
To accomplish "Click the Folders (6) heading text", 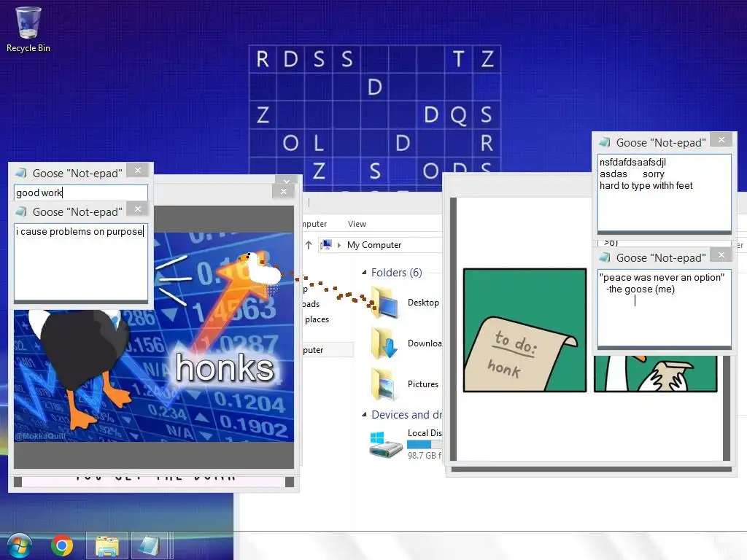I will point(396,273).
